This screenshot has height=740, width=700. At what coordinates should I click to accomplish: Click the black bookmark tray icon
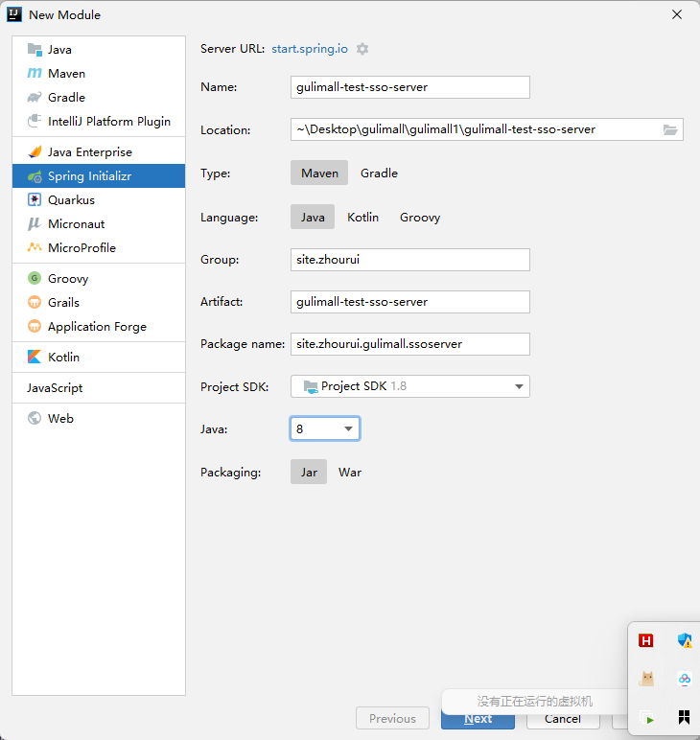[684, 717]
